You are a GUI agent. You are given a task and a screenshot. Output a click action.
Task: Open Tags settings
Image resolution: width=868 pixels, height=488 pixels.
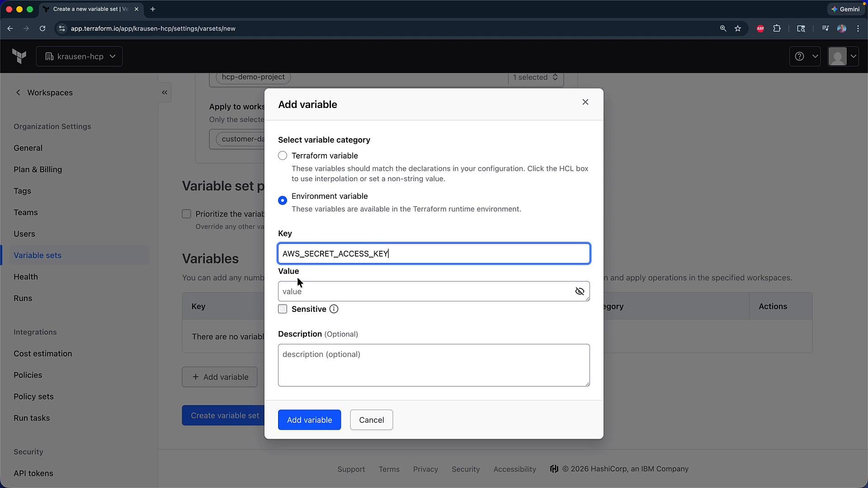(x=22, y=191)
